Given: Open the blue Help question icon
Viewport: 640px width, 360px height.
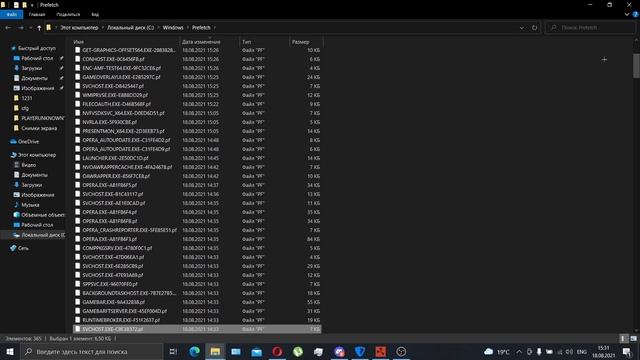Looking at the screenshot, I should click(x=635, y=14).
